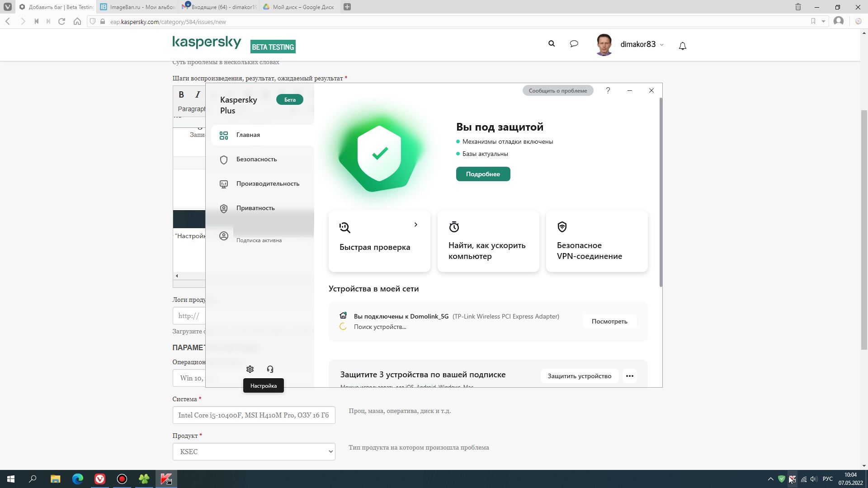Open Найти, как ускорить компьютер card
The height and width of the screenshot is (488, 868).
coord(488,241)
